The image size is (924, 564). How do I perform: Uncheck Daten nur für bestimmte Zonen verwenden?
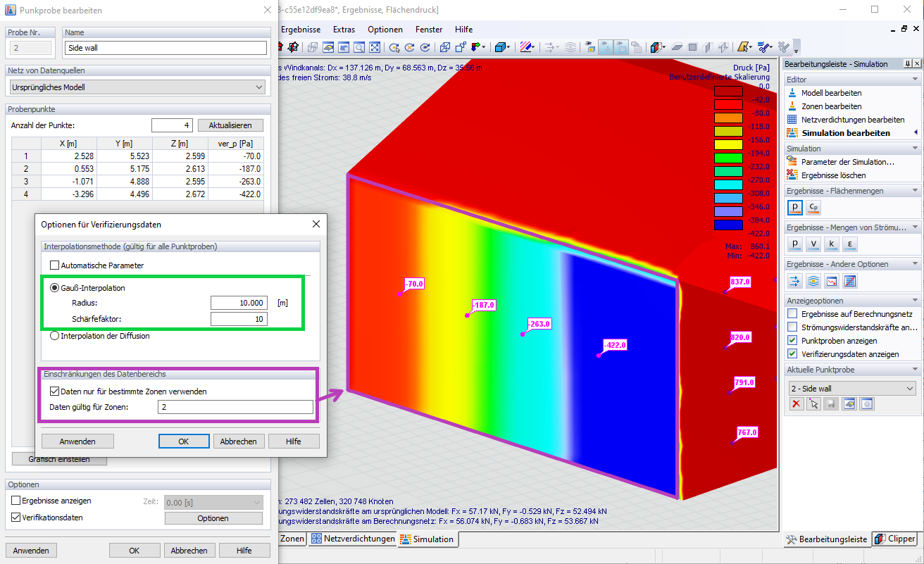(x=55, y=391)
